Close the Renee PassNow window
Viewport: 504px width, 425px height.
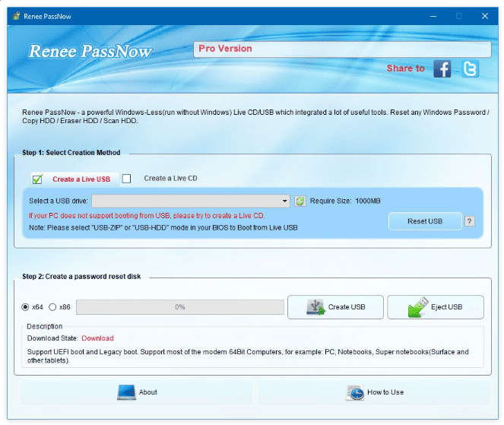point(485,16)
